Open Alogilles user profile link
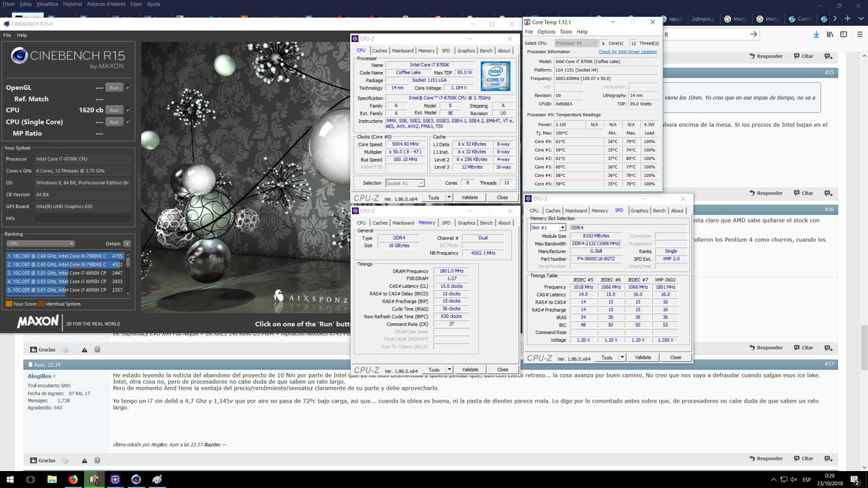The width and height of the screenshot is (868, 488). [x=39, y=376]
